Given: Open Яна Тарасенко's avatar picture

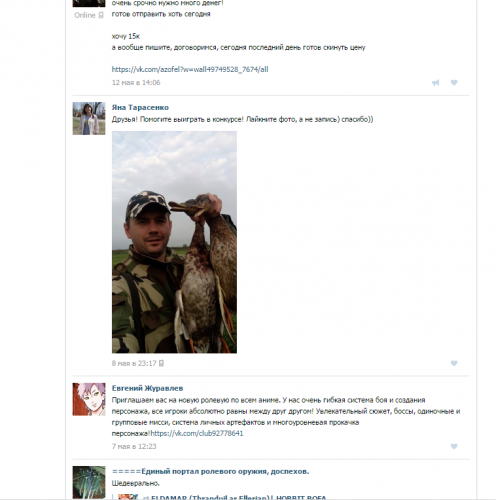Looking at the screenshot, I should coord(89,118).
